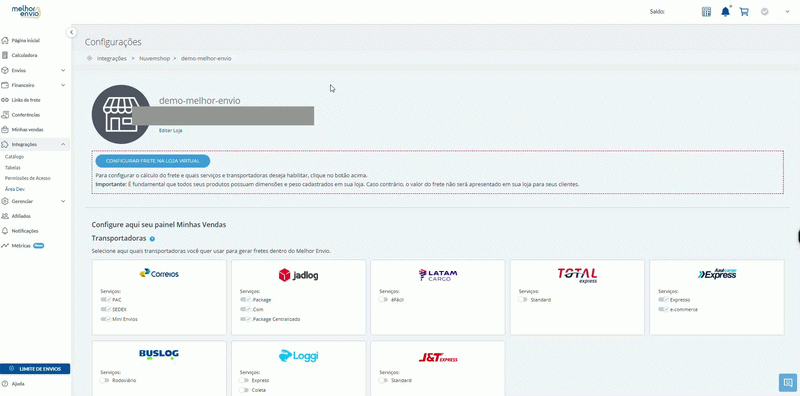Enable the J&T Express Standard service
Screen dimensions: 800x396
(383, 380)
